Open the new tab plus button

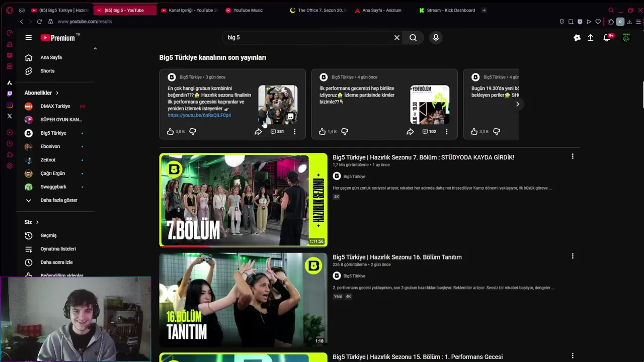(484, 10)
